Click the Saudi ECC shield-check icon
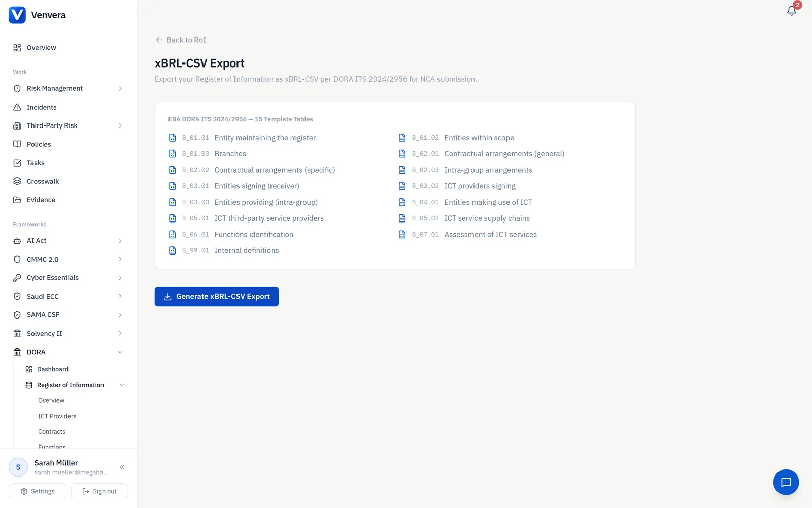Viewport: 812px width, 508px height. [x=17, y=296]
